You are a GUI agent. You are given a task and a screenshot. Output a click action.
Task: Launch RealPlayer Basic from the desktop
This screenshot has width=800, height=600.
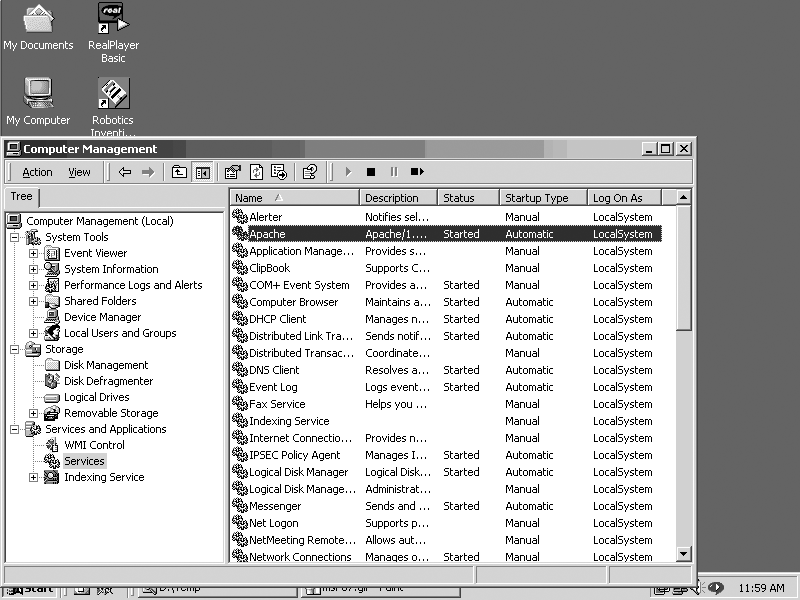pos(111,20)
